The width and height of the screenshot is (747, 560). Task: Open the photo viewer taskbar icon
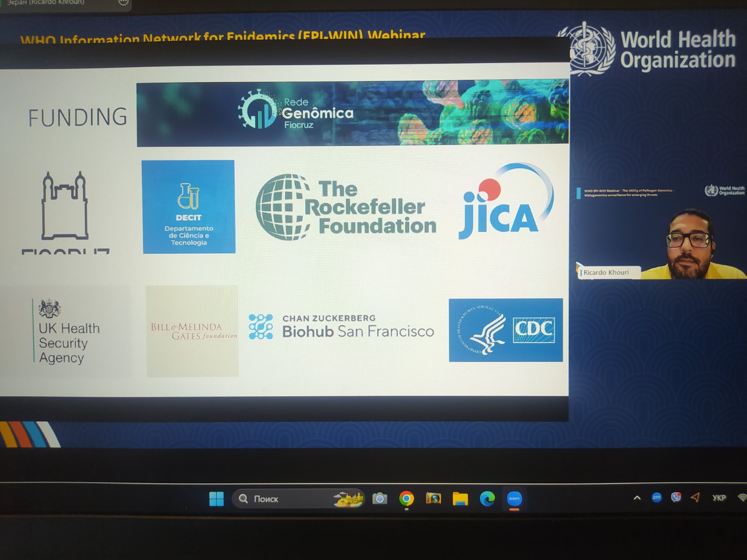pyautogui.click(x=433, y=499)
